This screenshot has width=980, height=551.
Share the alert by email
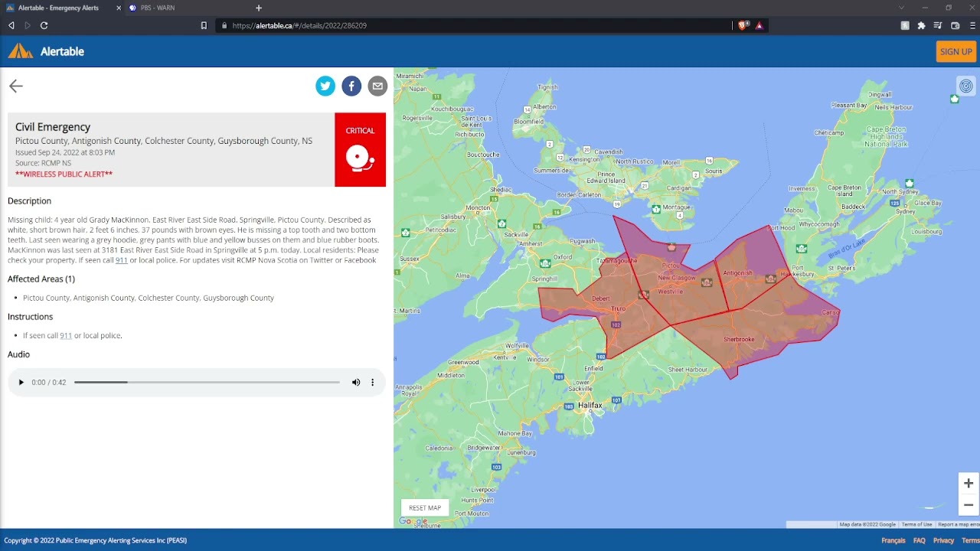[377, 86]
